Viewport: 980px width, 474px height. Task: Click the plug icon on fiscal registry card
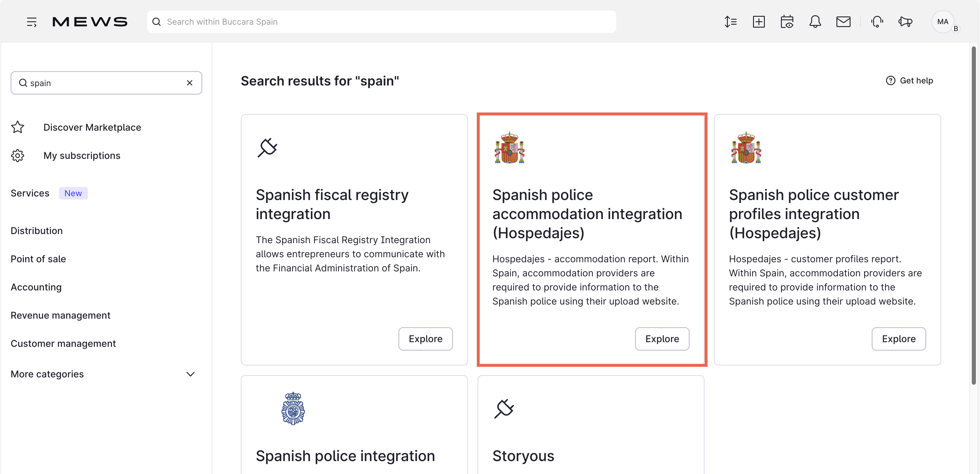pos(267,147)
